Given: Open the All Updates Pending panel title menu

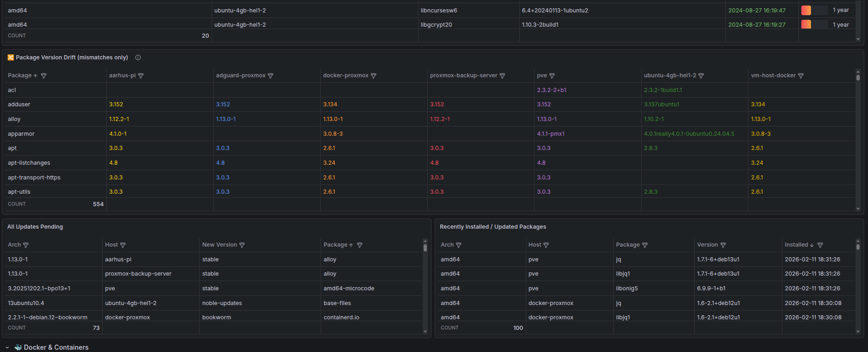Looking at the screenshot, I should click(35, 227).
